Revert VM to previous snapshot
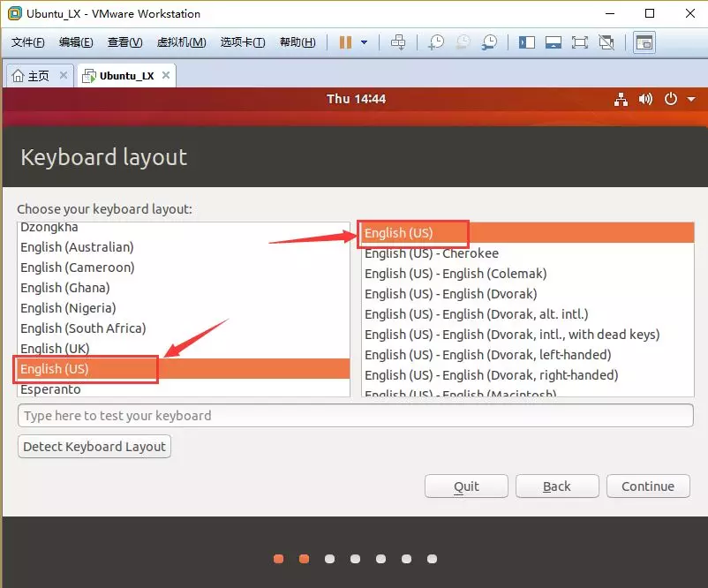 tap(463, 42)
